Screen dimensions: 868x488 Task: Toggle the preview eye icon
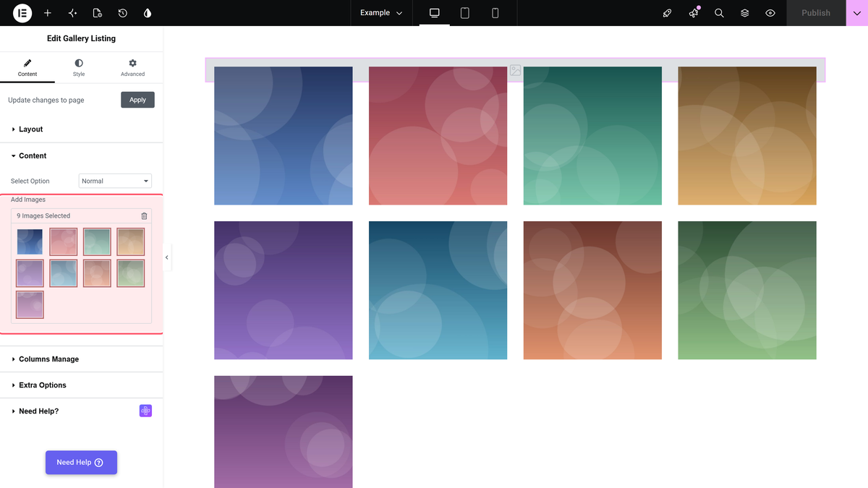tap(770, 13)
